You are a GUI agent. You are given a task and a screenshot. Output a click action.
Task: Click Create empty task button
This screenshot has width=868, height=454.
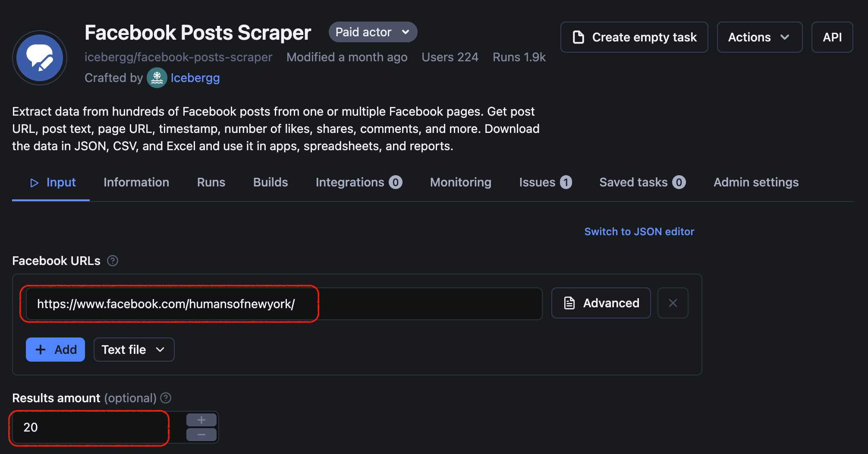(634, 37)
